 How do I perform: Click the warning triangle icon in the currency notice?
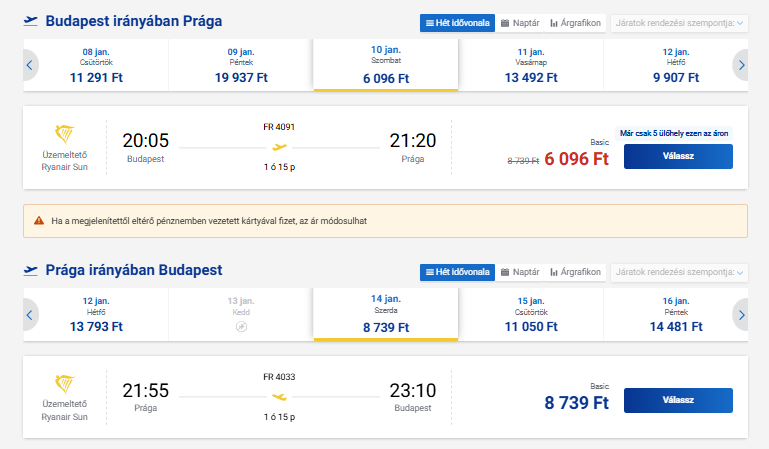(38, 220)
